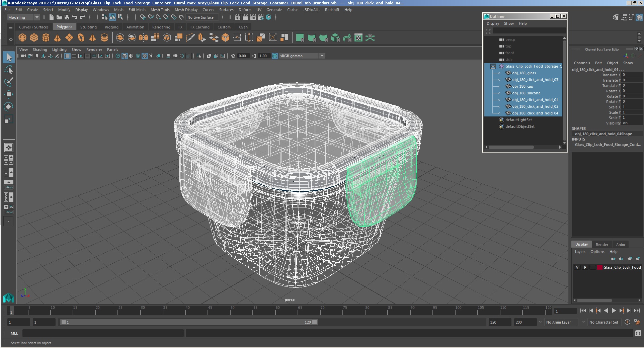Activate the Scale tool in toolbox

(x=9, y=119)
